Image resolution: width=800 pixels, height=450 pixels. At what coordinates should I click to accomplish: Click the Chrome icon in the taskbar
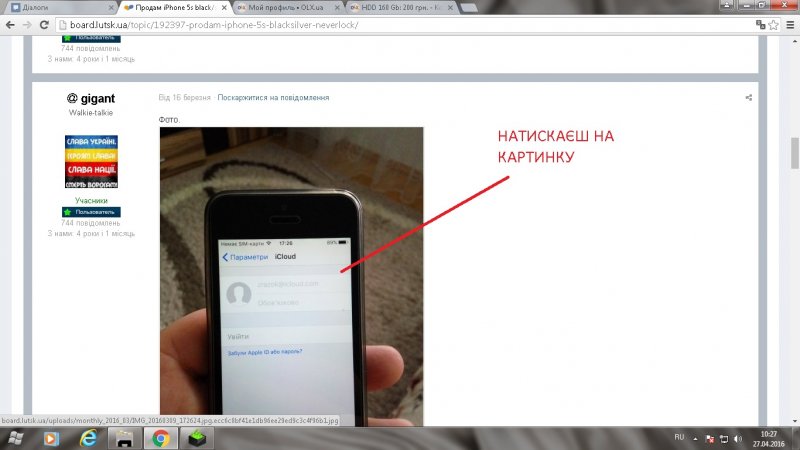[x=159, y=438]
